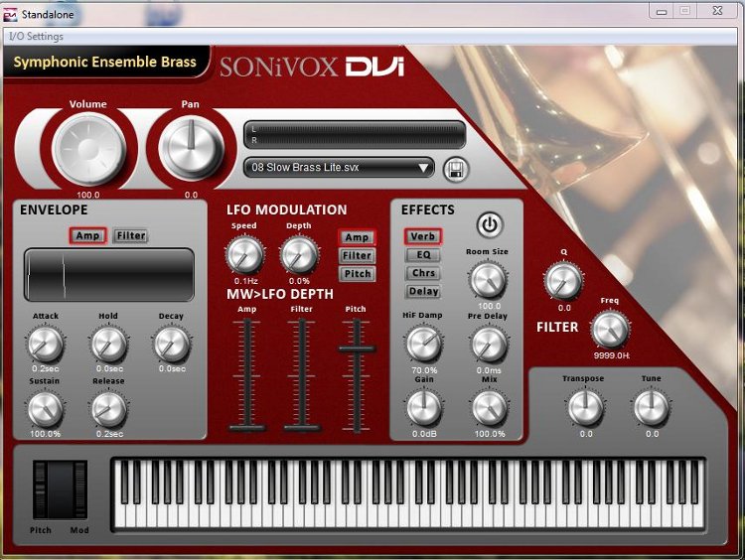Close the Standalone window
The image size is (745, 560).
717,11
